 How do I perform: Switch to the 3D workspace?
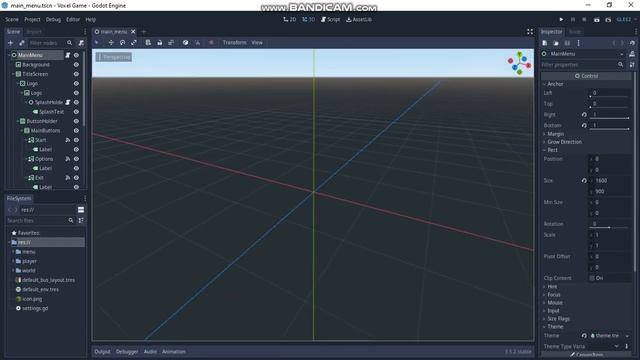[x=309, y=19]
